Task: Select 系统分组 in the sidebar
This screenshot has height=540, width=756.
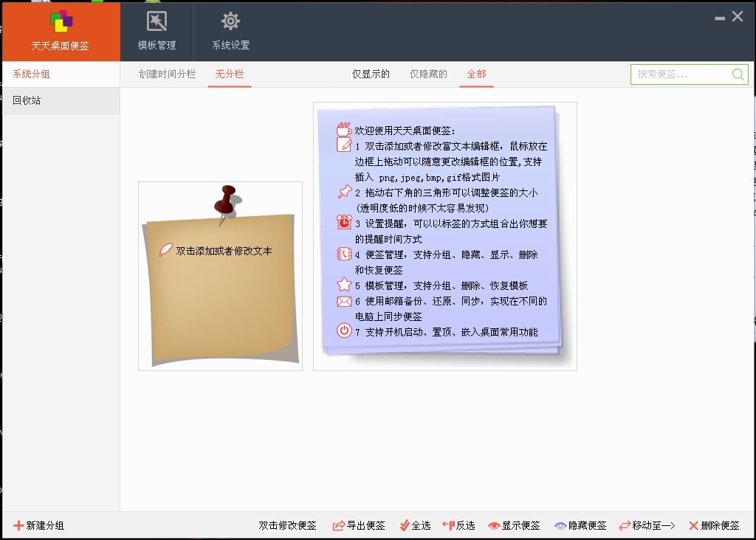Action: 61,75
